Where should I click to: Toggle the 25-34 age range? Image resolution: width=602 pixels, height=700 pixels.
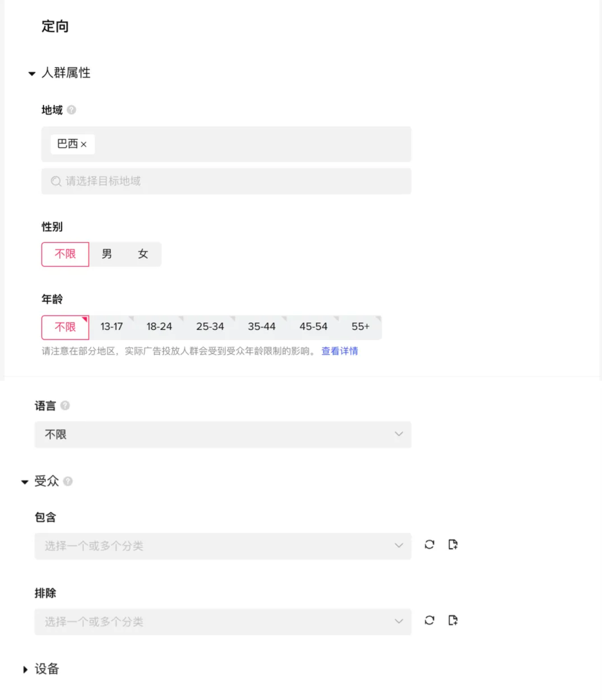[x=210, y=326]
